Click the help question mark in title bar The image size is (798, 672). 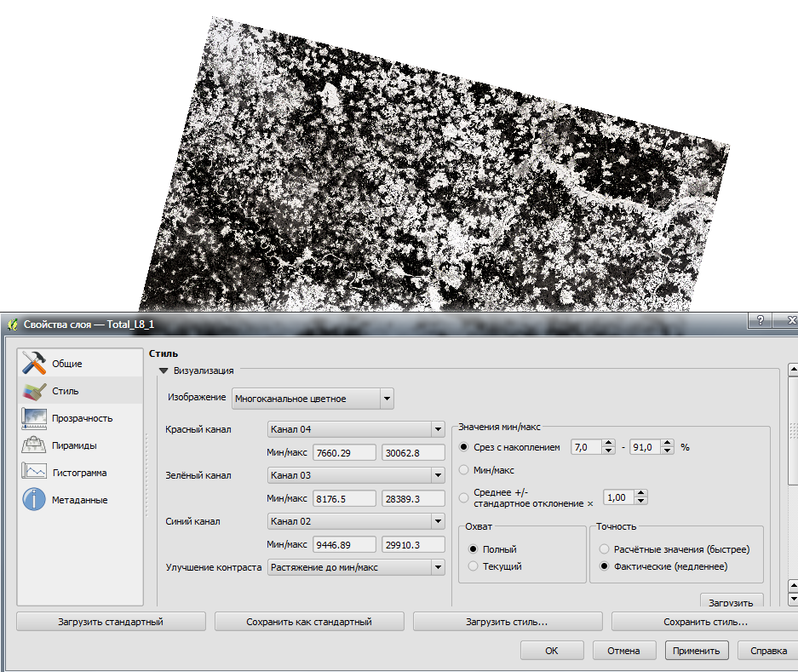(x=759, y=321)
